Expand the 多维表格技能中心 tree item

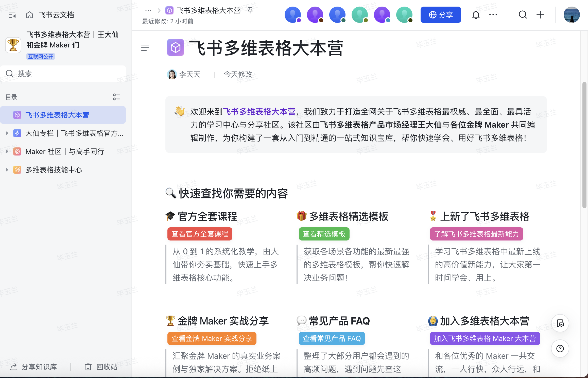7,170
